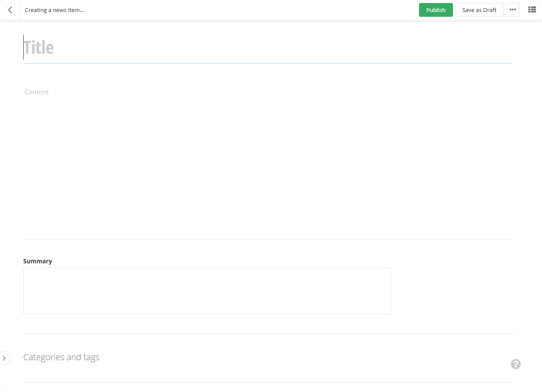
Task: Click the 'Creating a news item...' header label
Action: 54,10
